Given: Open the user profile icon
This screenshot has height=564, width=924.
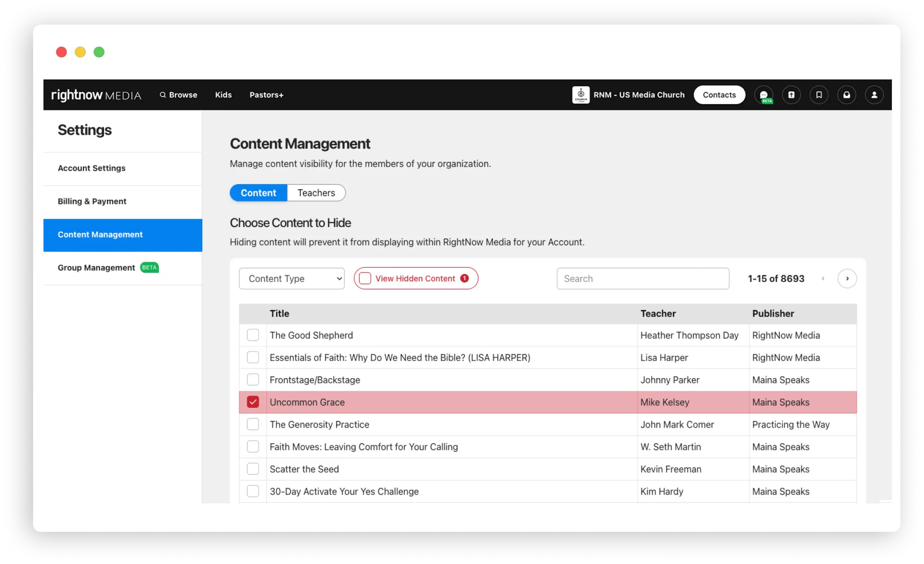Looking at the screenshot, I should pyautogui.click(x=874, y=95).
